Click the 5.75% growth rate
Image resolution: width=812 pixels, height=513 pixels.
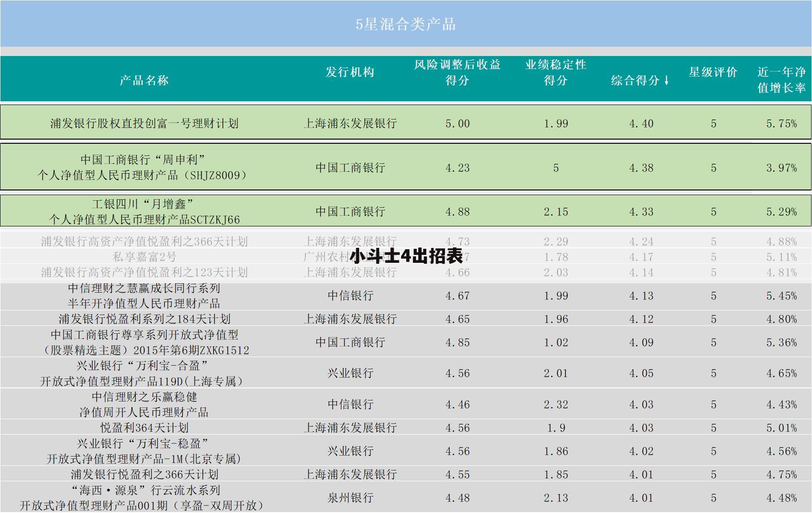coord(782,124)
